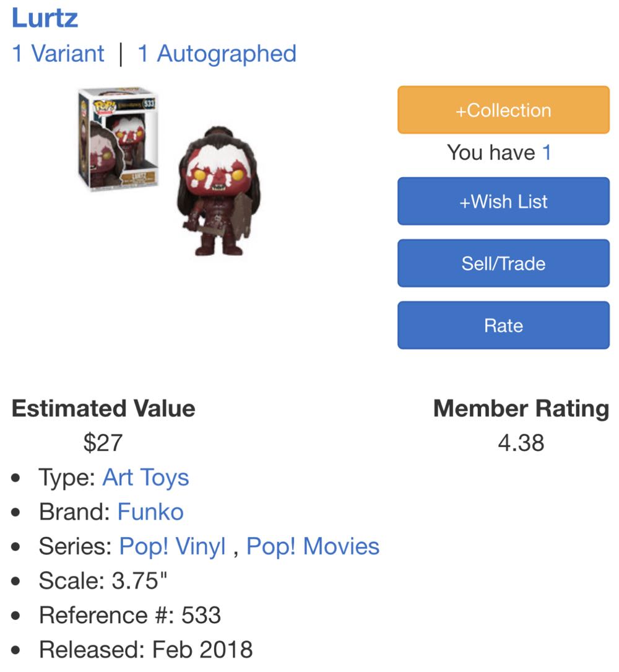Open the Funko brand page
Viewport: 619px width, 672px height.
(x=150, y=512)
